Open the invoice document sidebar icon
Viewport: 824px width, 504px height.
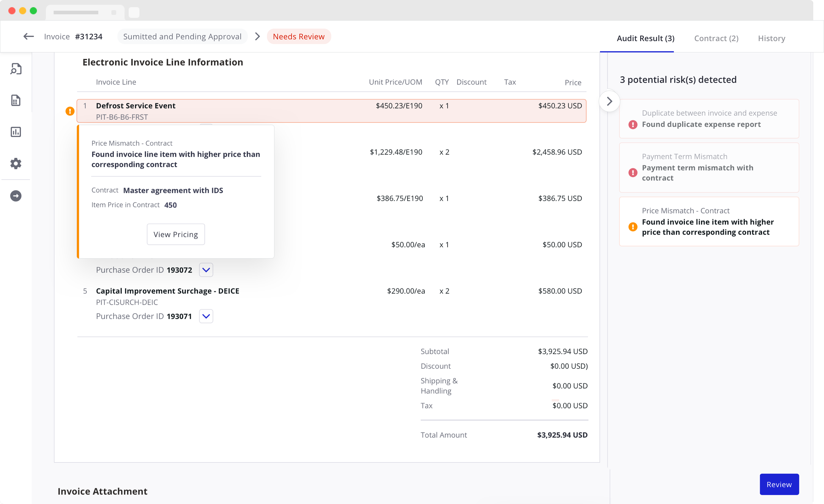16,100
